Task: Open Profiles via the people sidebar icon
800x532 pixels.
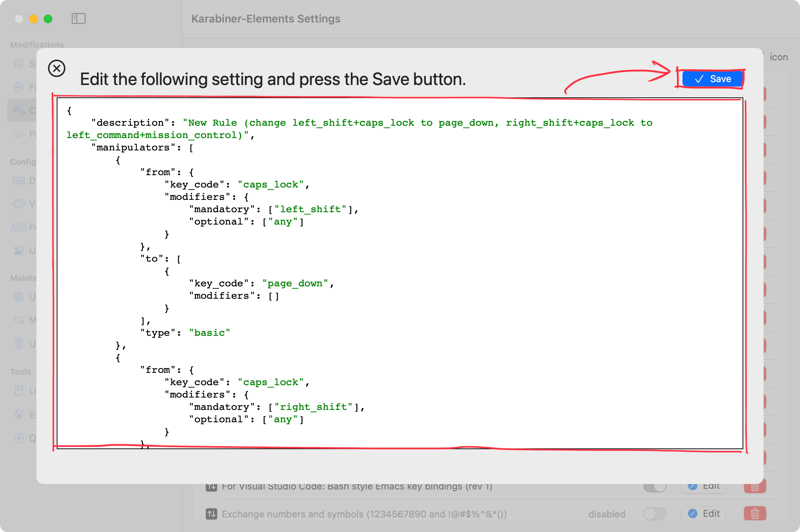Action: click(x=19, y=227)
